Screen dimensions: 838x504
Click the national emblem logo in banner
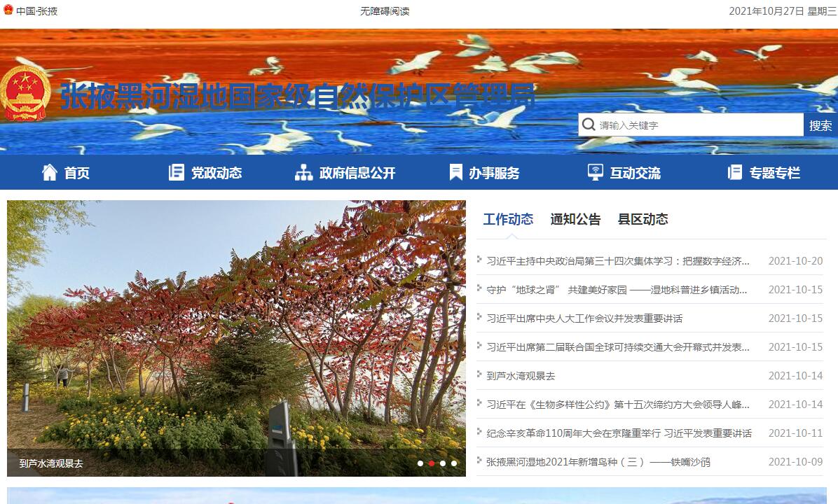coord(25,93)
